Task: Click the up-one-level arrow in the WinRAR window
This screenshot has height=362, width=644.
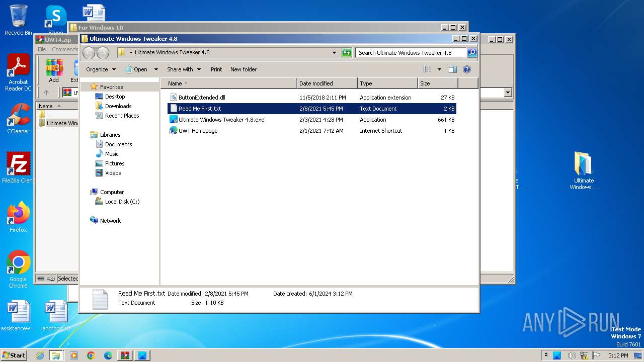Action: 46,93
